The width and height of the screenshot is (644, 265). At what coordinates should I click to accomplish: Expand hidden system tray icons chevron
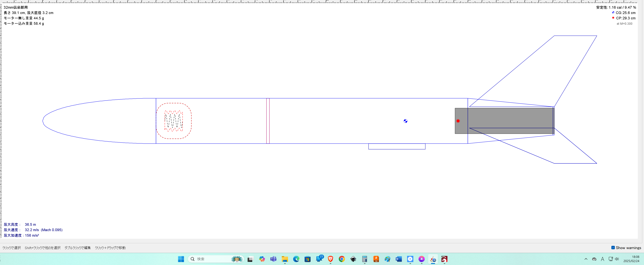(586, 259)
